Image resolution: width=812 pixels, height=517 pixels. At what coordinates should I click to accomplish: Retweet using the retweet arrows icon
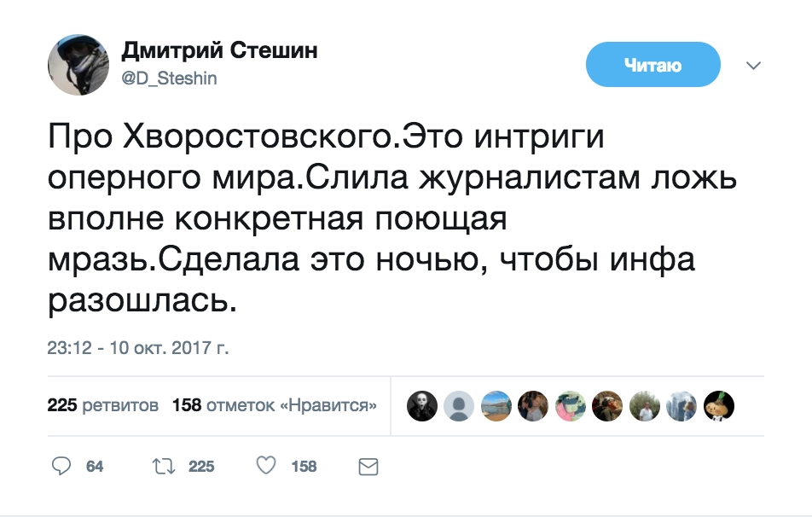(x=161, y=466)
